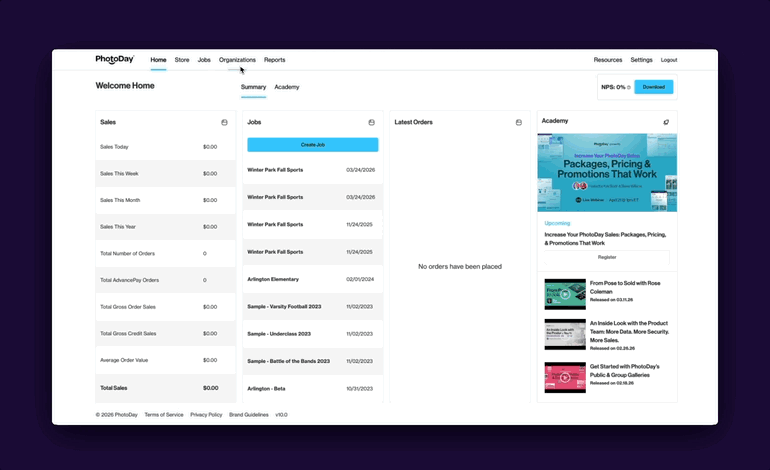
Task: Click the Released on 03.11.26 text
Action: pos(611,300)
